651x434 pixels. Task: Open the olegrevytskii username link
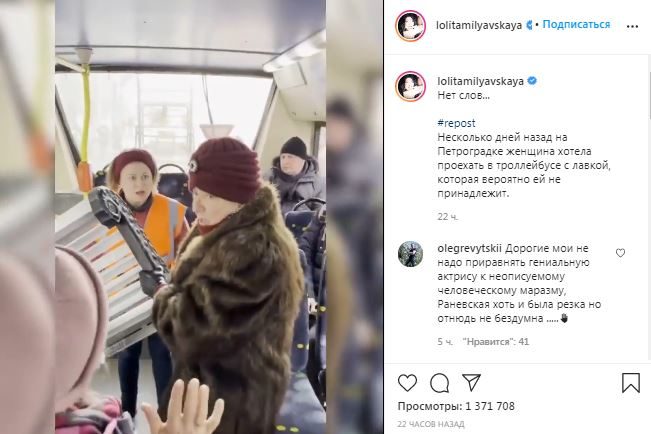470,248
